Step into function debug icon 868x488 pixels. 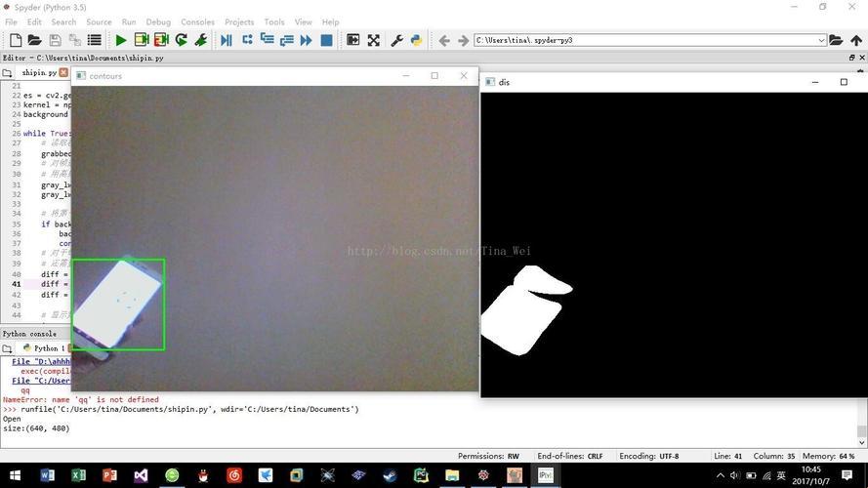pyautogui.click(x=267, y=39)
